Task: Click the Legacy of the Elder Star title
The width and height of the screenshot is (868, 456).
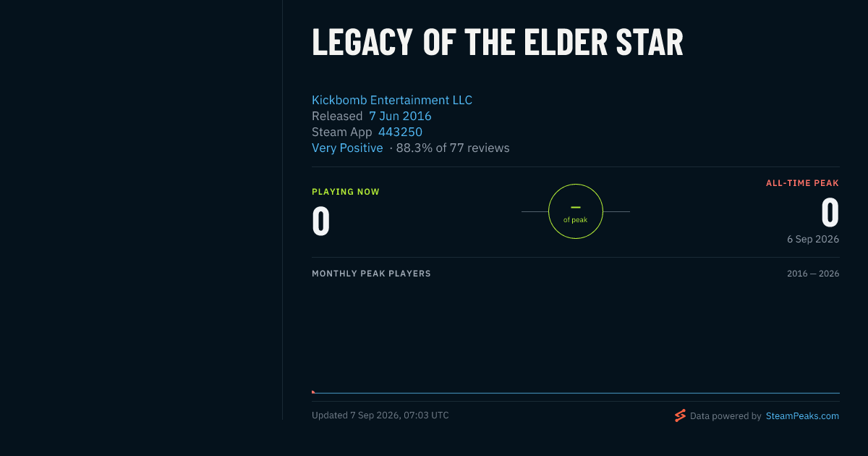Action: [x=498, y=43]
